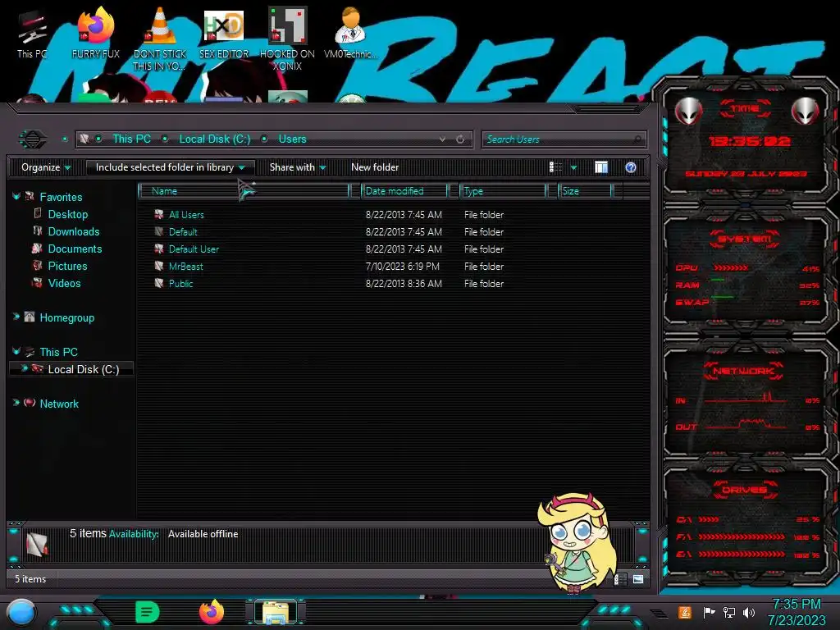The width and height of the screenshot is (840, 630).
Task: Click the New folder button
Action: click(x=375, y=167)
